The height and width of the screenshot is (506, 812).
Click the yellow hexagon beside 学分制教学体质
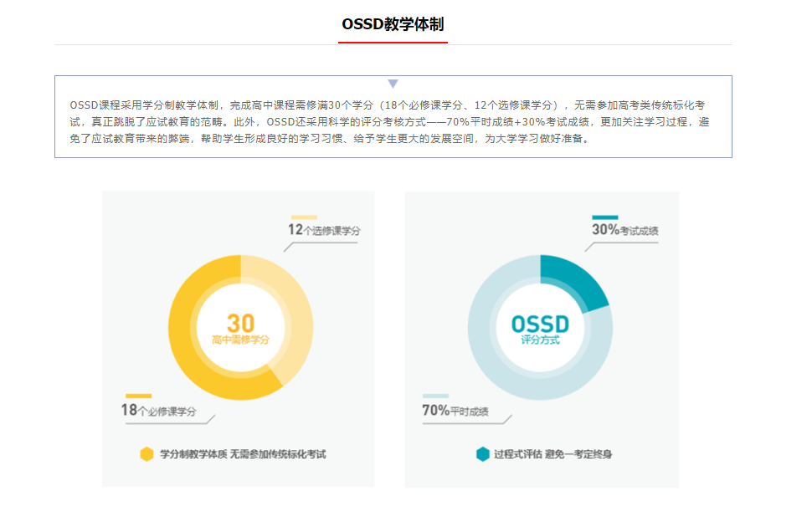coord(147,454)
